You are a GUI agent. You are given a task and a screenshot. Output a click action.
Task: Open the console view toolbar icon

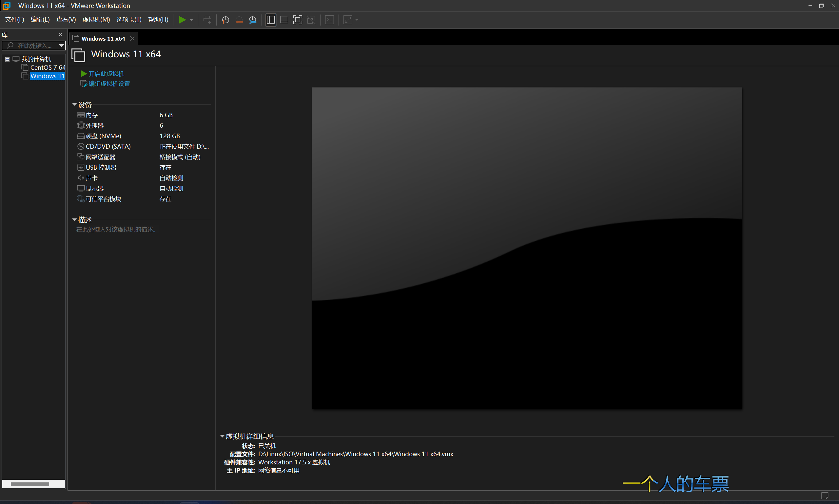click(x=330, y=20)
